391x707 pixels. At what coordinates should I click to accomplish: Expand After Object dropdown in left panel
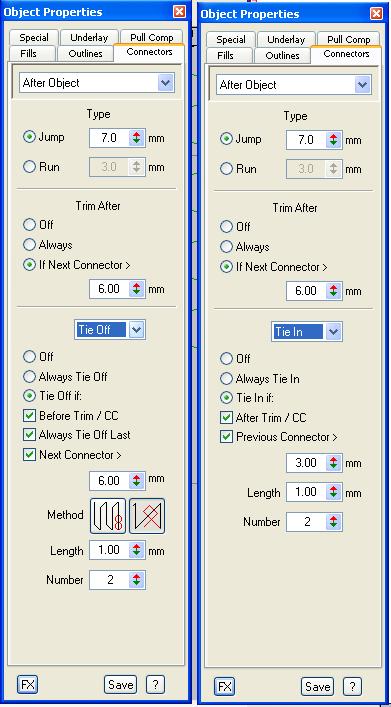(x=166, y=83)
